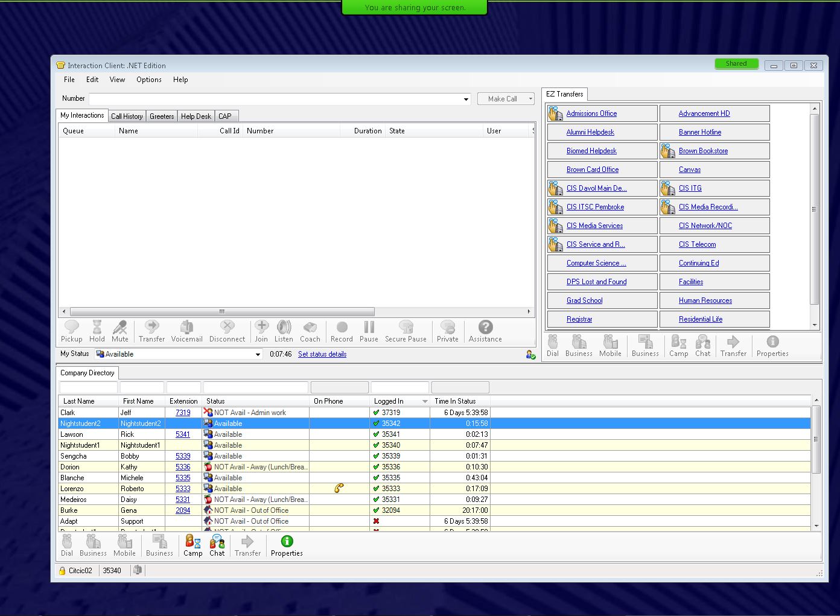Screen dimensions: 840x616
Task: Switch to the CAP tab
Action: (225, 116)
